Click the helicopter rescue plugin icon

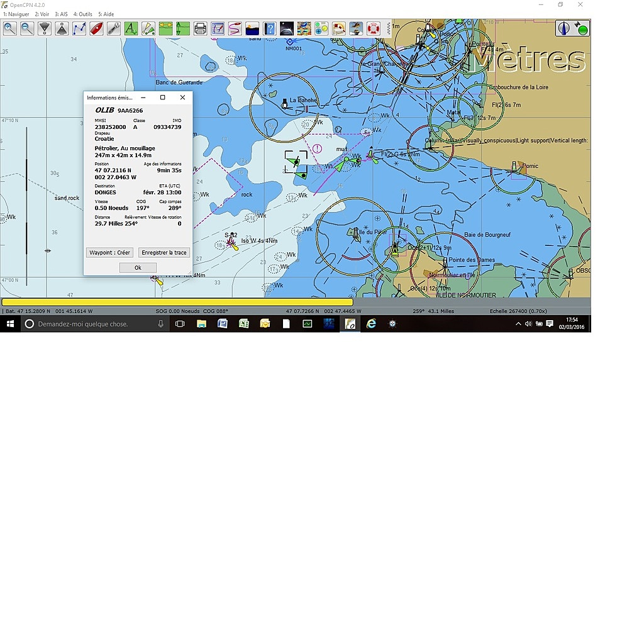click(356, 28)
